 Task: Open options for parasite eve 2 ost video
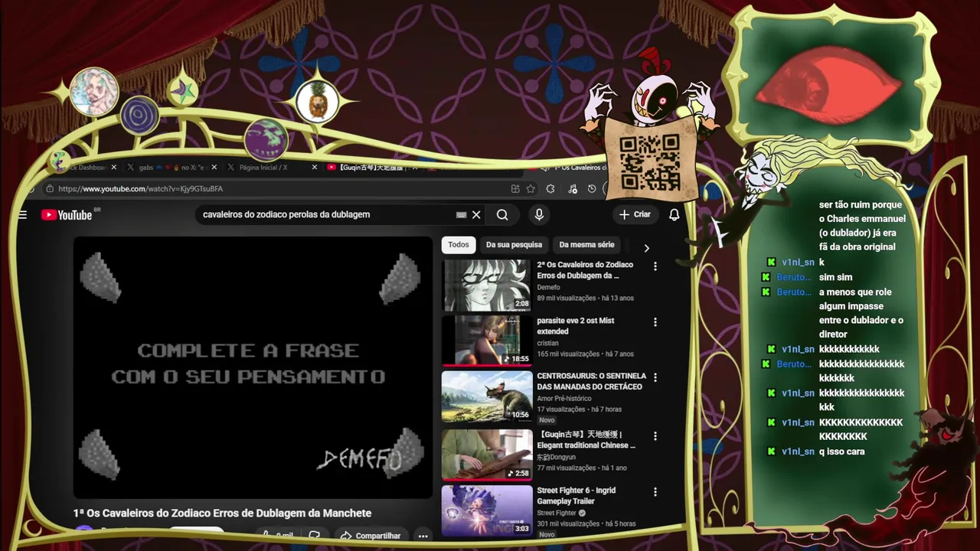coord(655,322)
